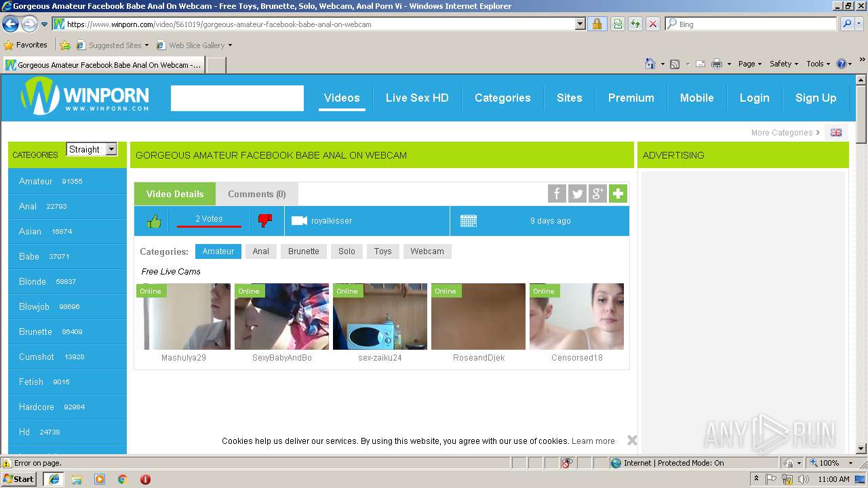Dismiss the cookies notice with X

point(632,441)
